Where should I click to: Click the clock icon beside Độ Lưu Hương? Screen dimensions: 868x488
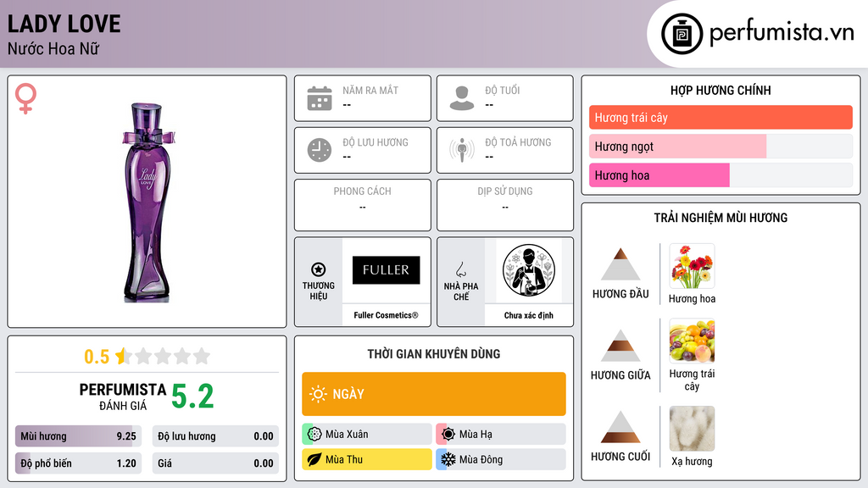pos(320,150)
